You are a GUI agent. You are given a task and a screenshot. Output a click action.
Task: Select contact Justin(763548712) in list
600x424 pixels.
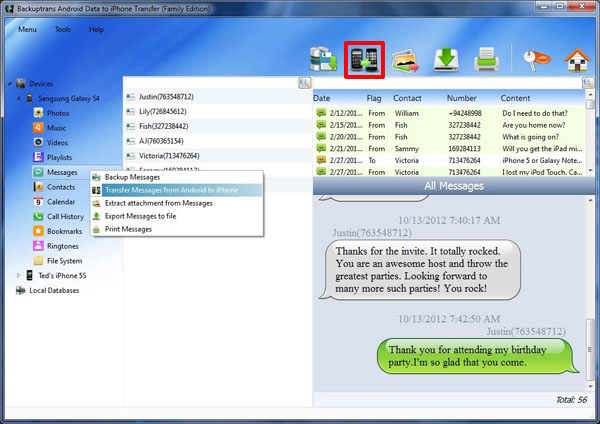click(217, 97)
